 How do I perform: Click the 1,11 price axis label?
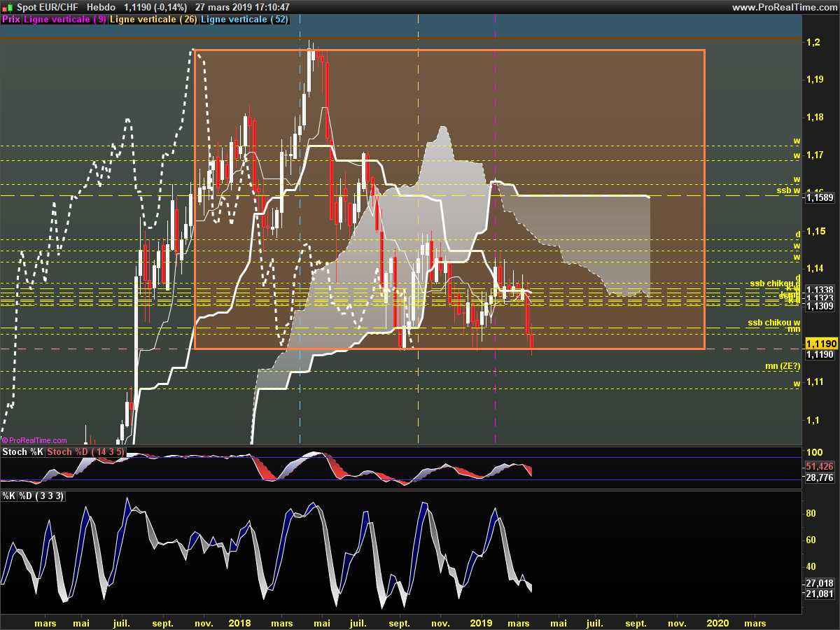[815, 382]
